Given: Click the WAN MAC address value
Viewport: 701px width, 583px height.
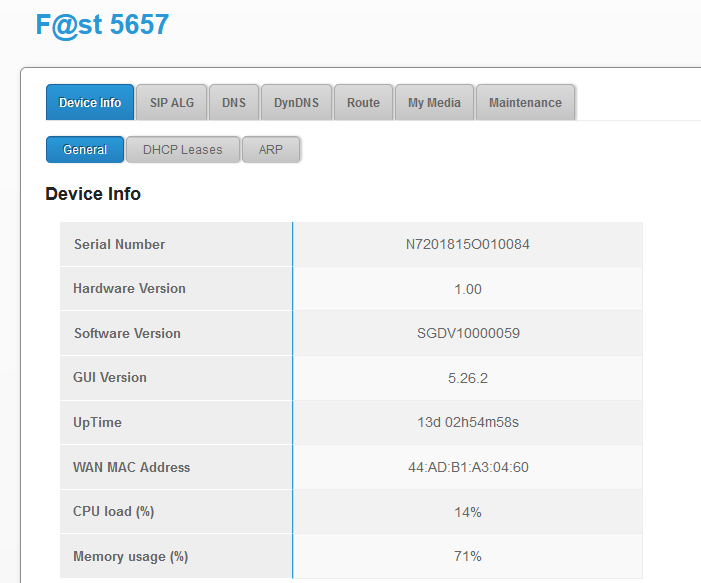Looking at the screenshot, I should pos(467,467).
